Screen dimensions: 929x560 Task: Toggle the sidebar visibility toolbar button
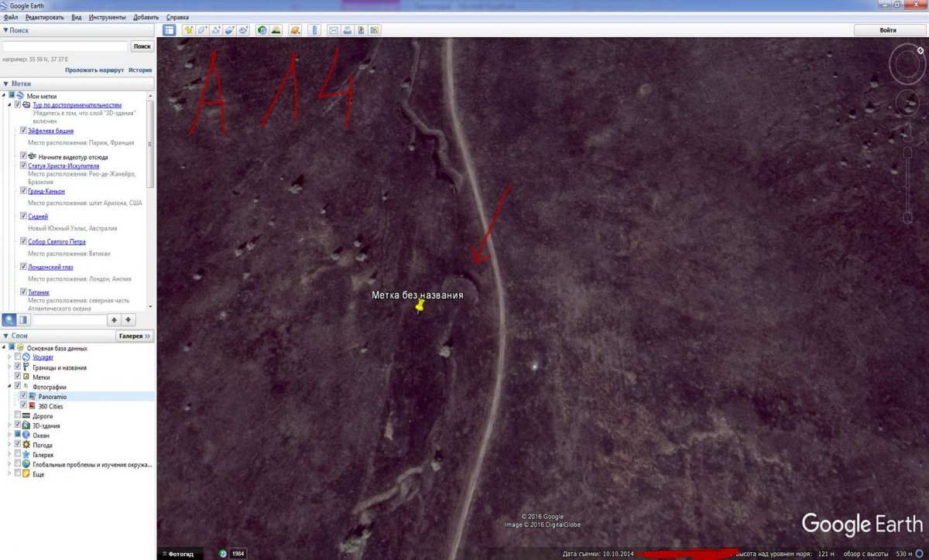point(169,30)
